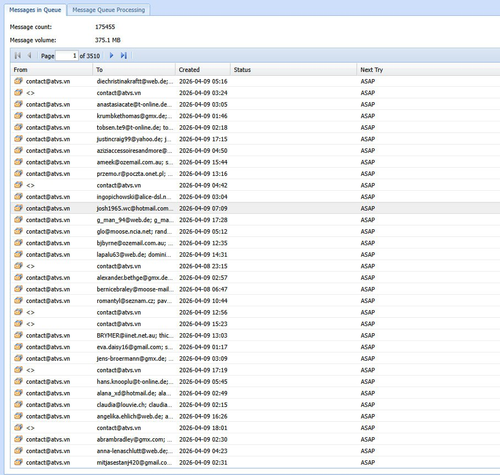Click envelope icon for glo@moose.ncia.net row
Viewport: 500px width, 475px height.
tap(18, 231)
